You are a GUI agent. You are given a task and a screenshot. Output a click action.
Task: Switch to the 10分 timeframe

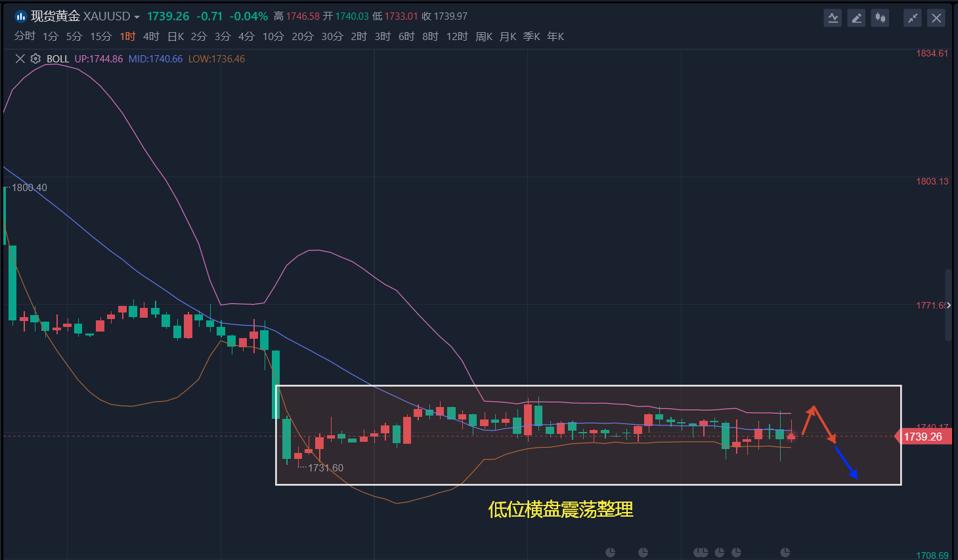[x=273, y=36]
